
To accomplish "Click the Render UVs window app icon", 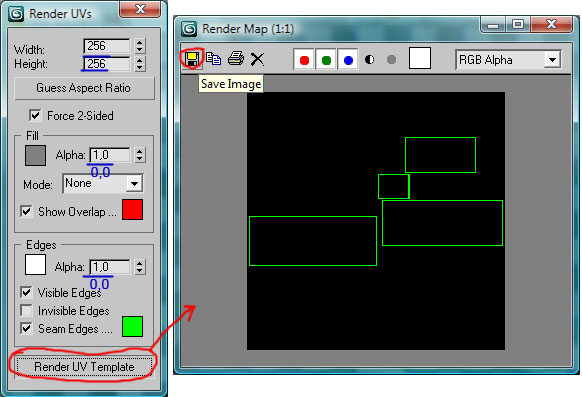I will click(16, 14).
